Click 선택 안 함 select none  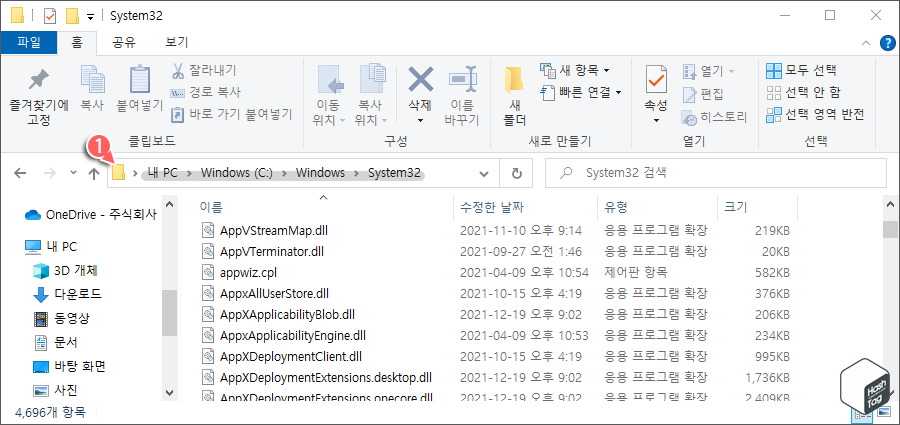click(804, 92)
